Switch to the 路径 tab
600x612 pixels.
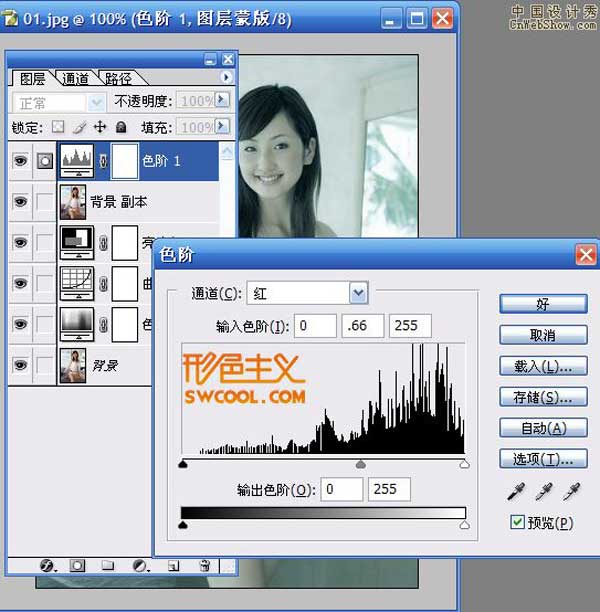119,79
